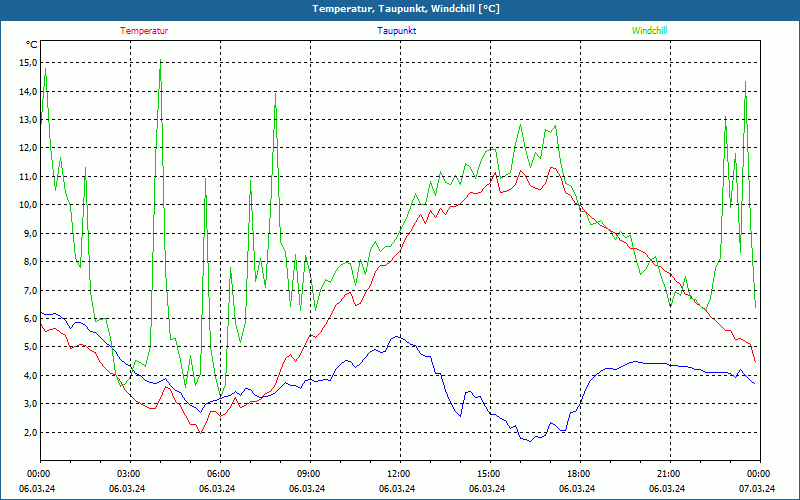800x500 pixels.
Task: Click the '5,0' y-axis value
Action: [x=30, y=347]
